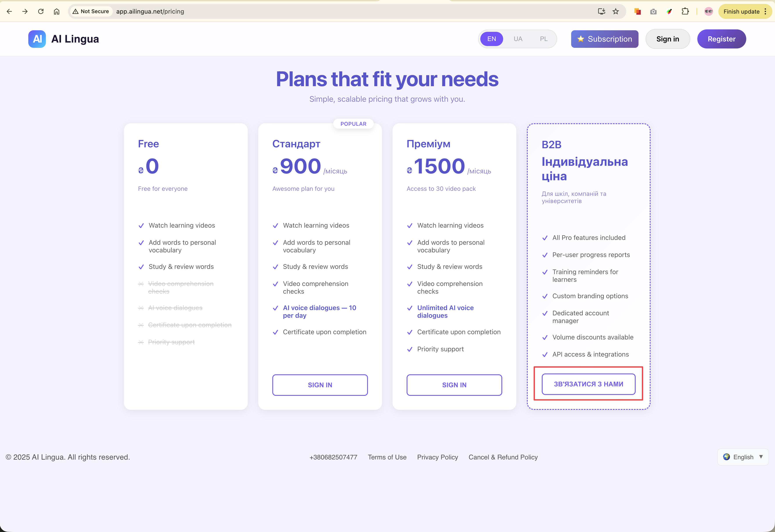The height and width of the screenshot is (532, 775).
Task: Go to browser home page icon
Action: (x=57, y=11)
